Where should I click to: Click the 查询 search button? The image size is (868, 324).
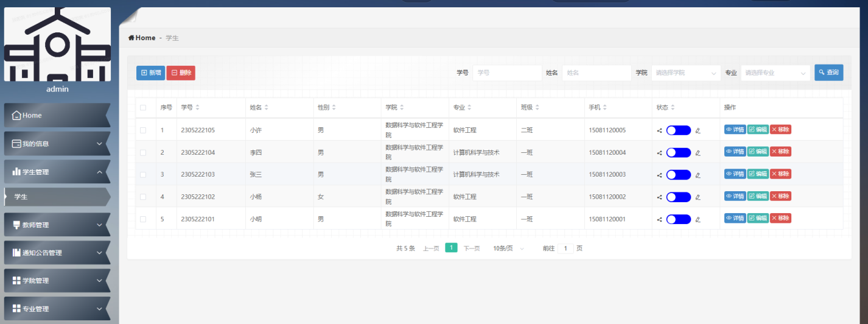(x=829, y=72)
